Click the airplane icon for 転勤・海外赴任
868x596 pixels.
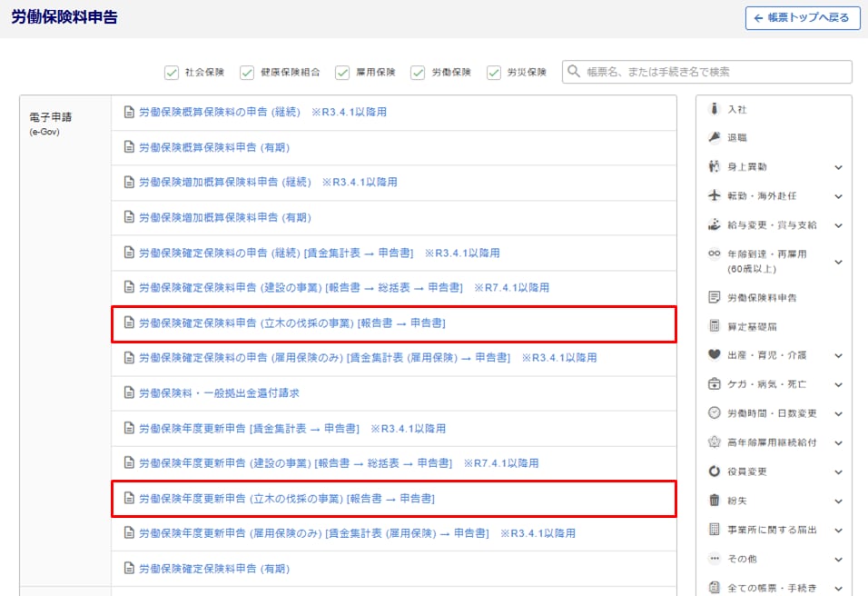pos(715,196)
